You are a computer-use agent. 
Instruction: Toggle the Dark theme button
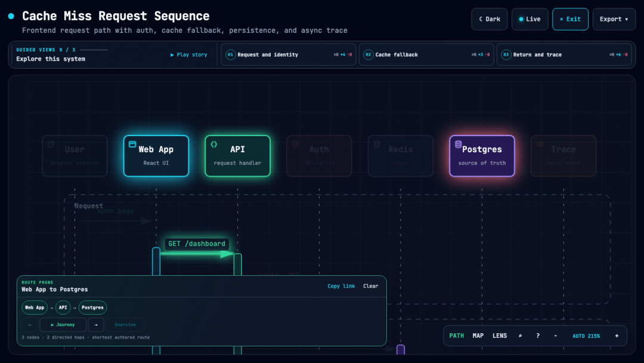click(489, 19)
